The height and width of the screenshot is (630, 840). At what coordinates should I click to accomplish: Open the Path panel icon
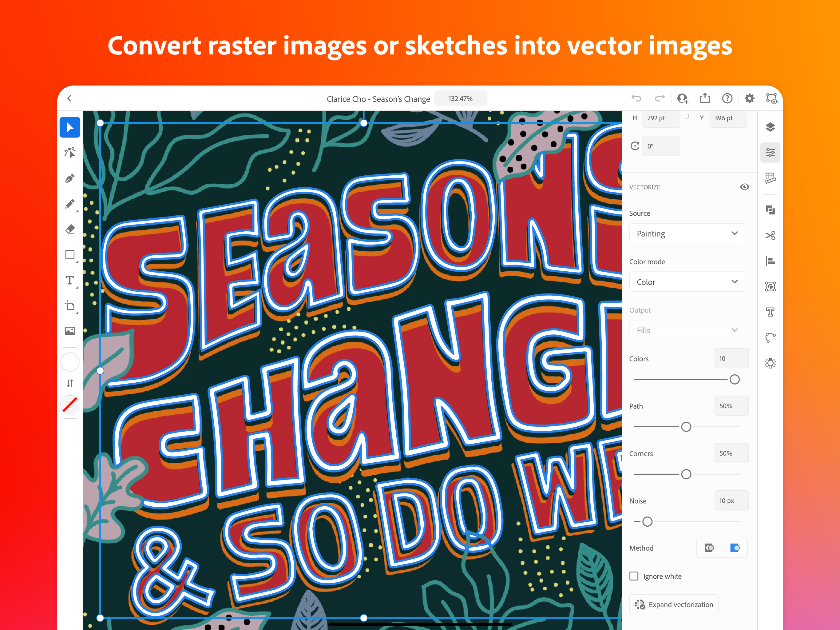(x=770, y=337)
